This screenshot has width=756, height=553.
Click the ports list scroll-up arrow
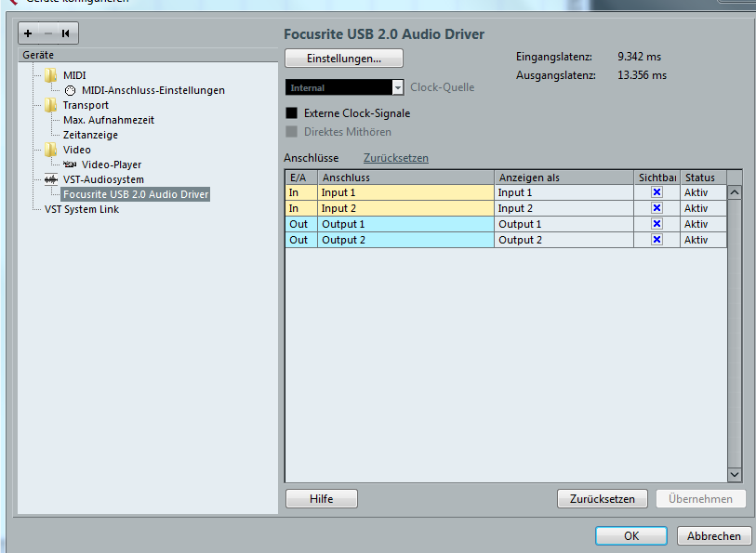click(x=735, y=192)
